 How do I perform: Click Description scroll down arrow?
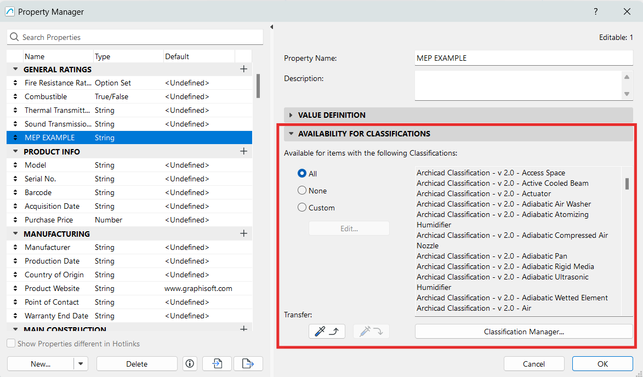pyautogui.click(x=627, y=94)
